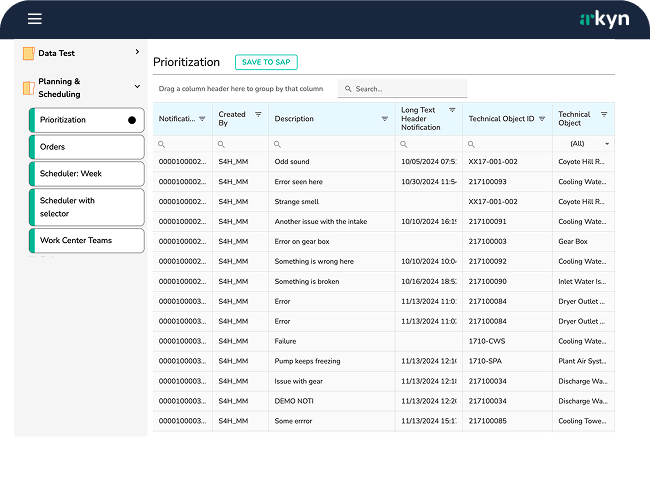The width and height of the screenshot is (650, 493).
Task: Open the Prioritization menu item
Action: point(87,120)
